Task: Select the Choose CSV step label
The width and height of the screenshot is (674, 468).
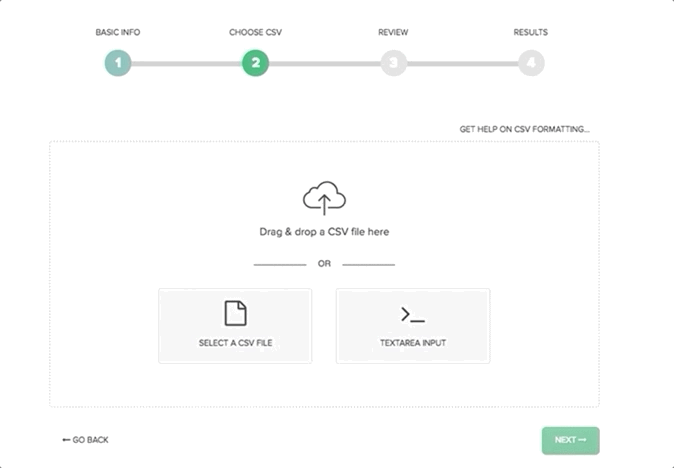Action: [255, 32]
